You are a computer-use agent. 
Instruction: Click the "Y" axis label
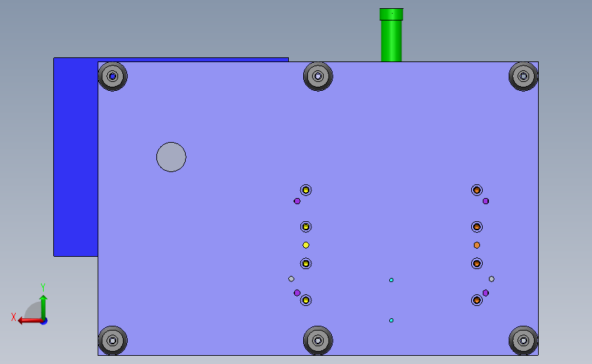point(42,288)
